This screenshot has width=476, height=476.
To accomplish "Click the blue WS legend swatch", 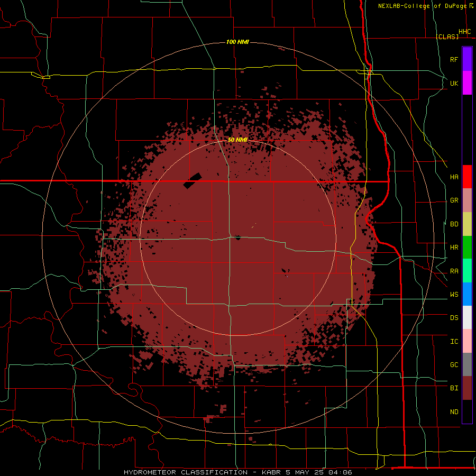I will click(467, 294).
